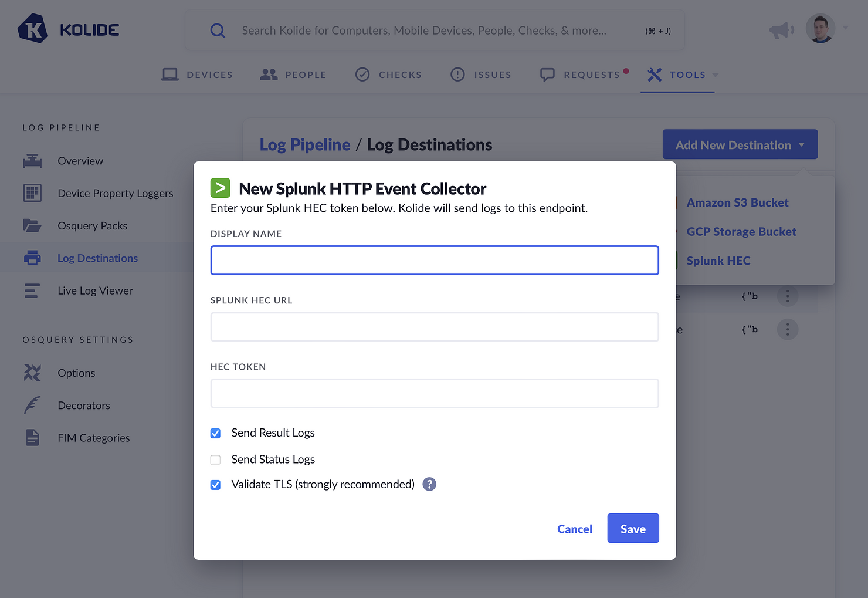Save the new Splunk HEC destination
This screenshot has height=598, width=868.
633,528
